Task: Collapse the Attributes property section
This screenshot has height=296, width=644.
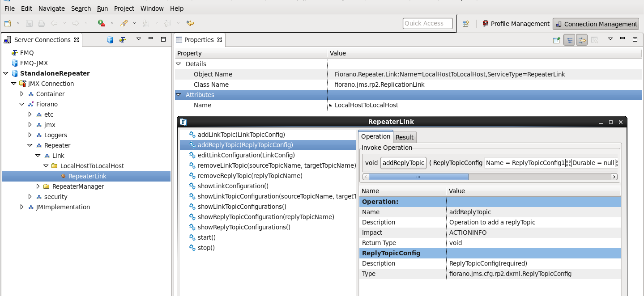Action: pyautogui.click(x=179, y=95)
